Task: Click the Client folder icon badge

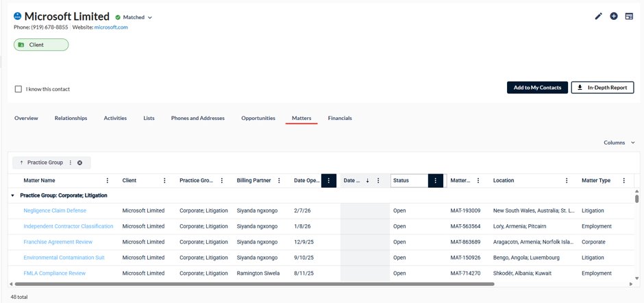Action: point(21,45)
